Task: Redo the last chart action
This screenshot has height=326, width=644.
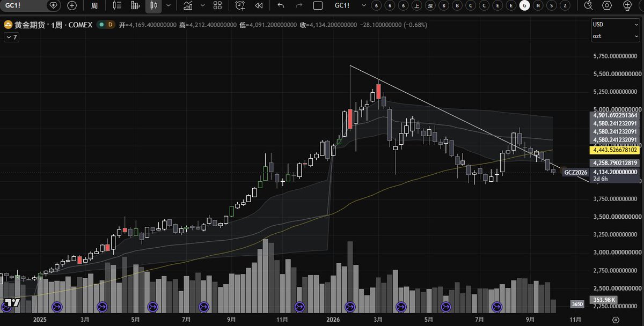Action: pyautogui.click(x=299, y=5)
